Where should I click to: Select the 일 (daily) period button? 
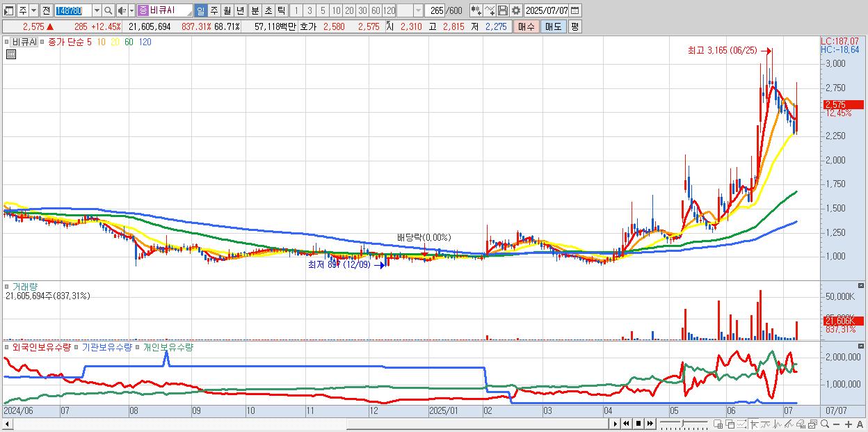pyautogui.click(x=200, y=10)
